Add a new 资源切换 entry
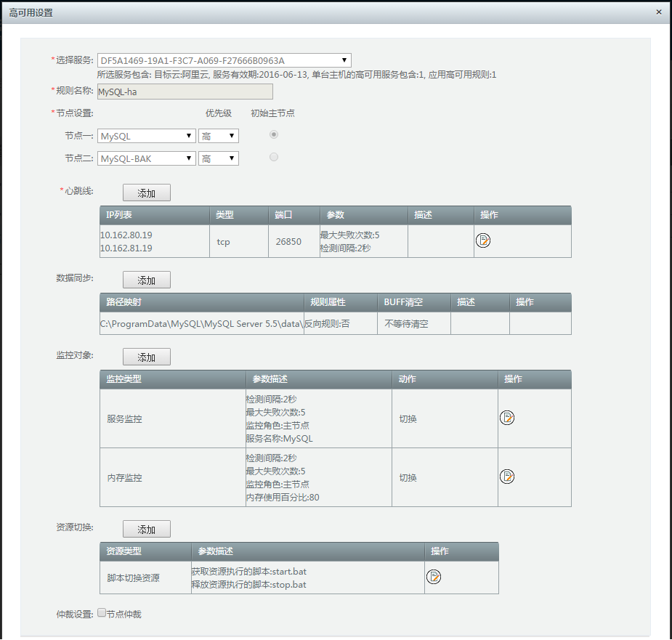 point(147,529)
